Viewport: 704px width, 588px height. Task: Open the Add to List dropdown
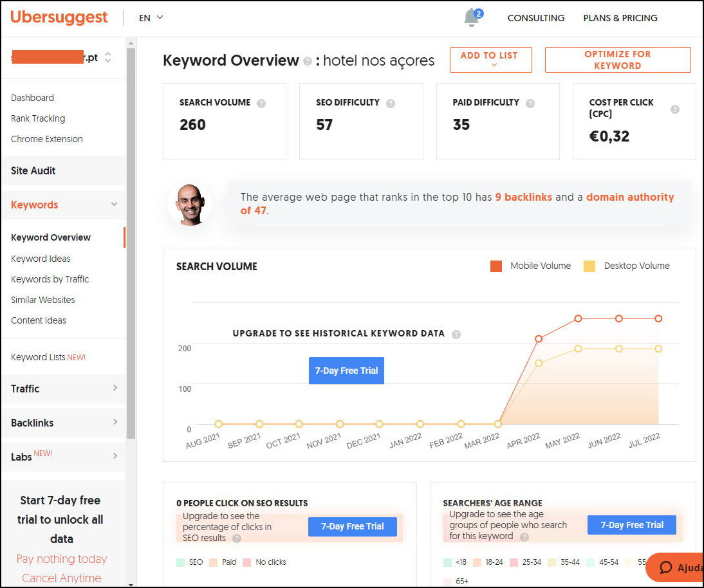[491, 60]
